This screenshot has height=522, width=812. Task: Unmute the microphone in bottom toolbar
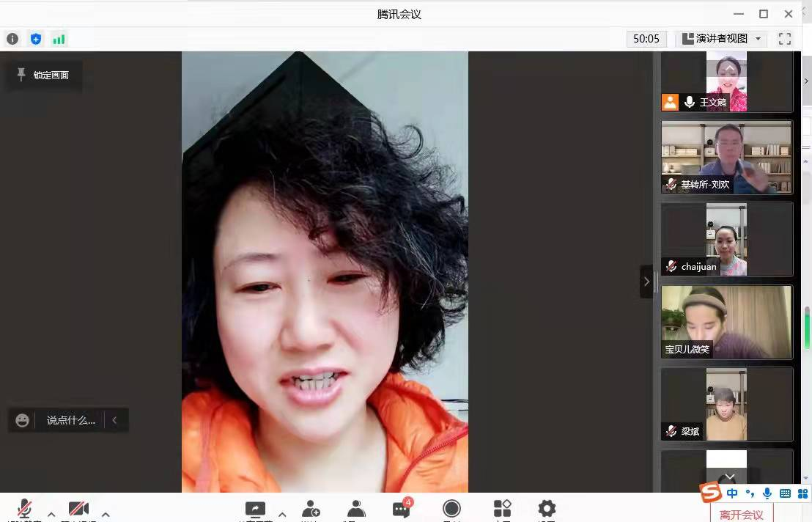point(24,509)
